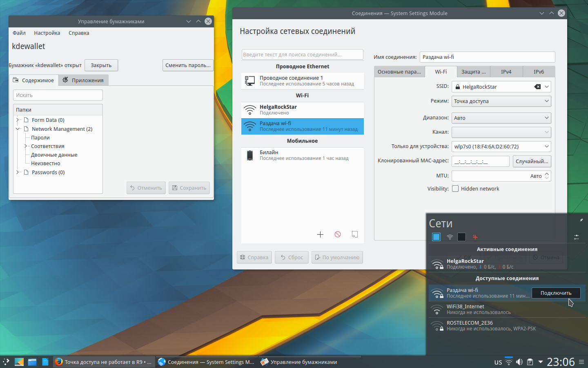Switch to the Защита tab
The width and height of the screenshot is (588, 368).
pos(474,72)
